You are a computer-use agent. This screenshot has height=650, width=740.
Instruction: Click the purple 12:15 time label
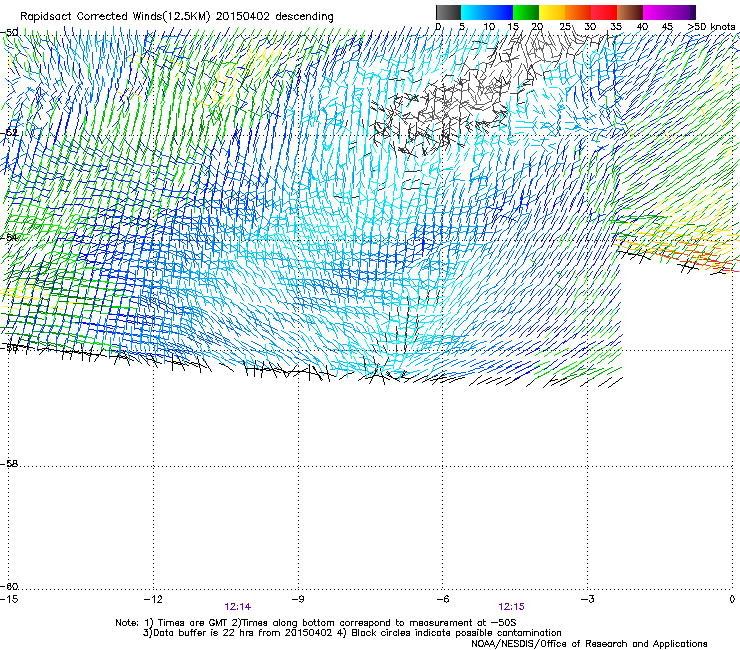pyautogui.click(x=512, y=607)
